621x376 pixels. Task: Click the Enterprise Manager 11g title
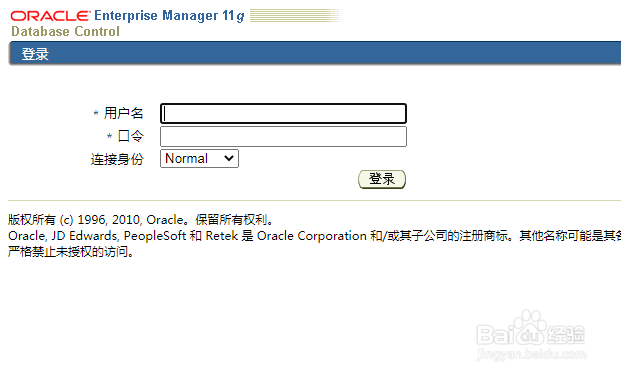[x=169, y=15]
